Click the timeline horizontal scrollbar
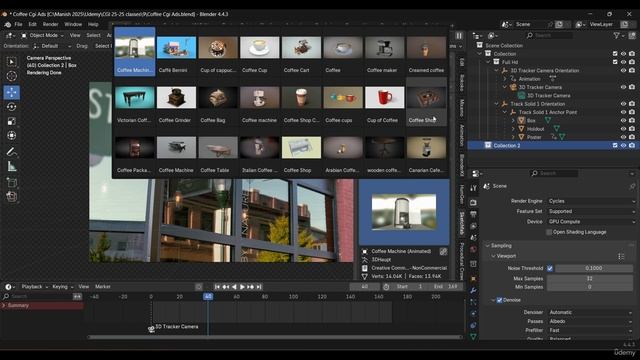Viewport: 640px width, 360px height. (x=275, y=338)
